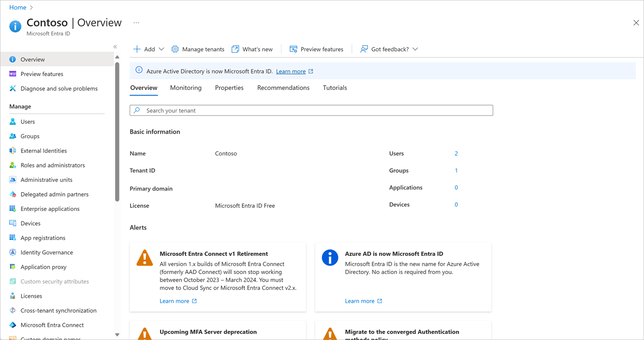644x340 pixels.
Task: Click the Groups count 1 link
Action: [456, 171]
